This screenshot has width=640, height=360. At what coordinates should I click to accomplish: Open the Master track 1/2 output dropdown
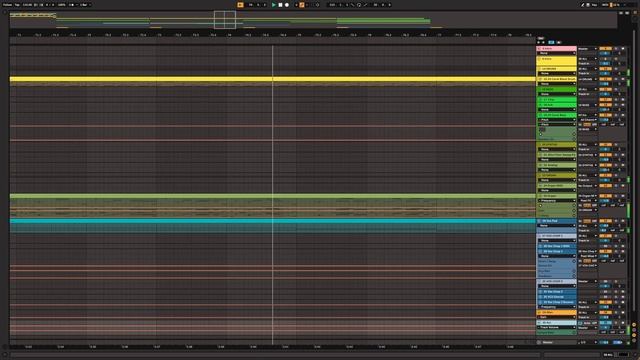click(x=587, y=342)
